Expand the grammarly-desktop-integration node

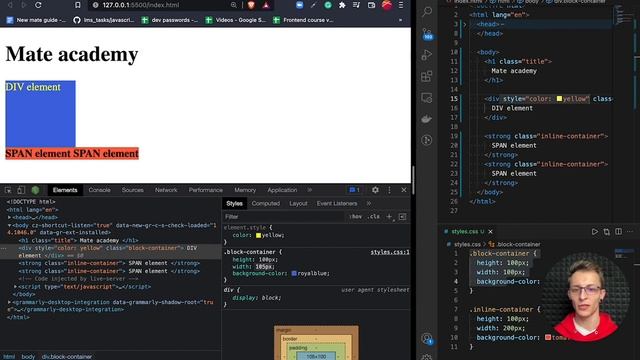tap(9, 302)
